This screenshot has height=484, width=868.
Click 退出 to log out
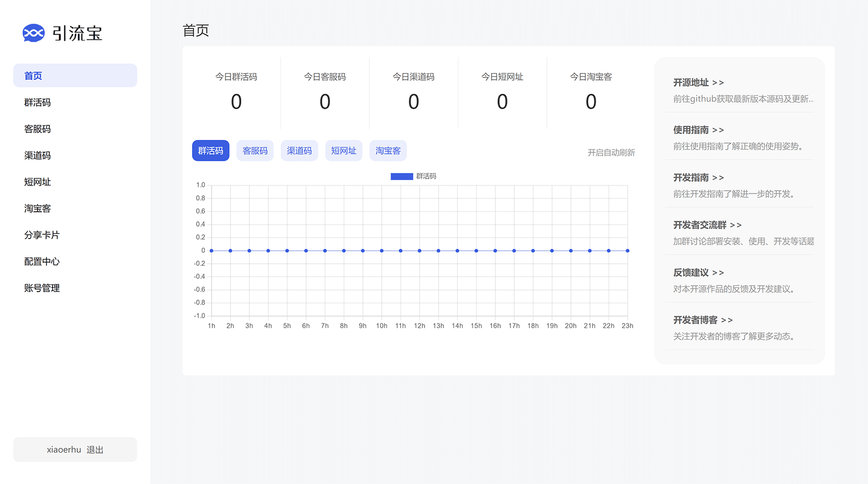(x=95, y=450)
